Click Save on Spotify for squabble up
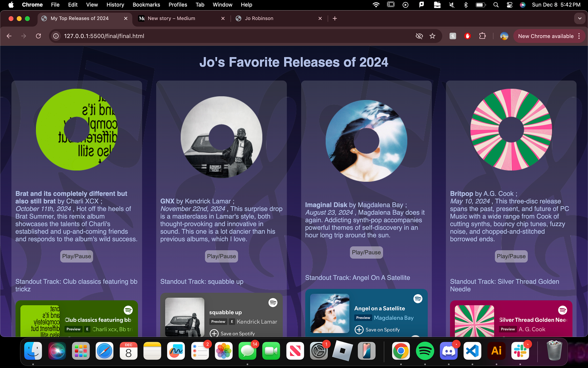Screen dimensions: 588x368 [232, 333]
